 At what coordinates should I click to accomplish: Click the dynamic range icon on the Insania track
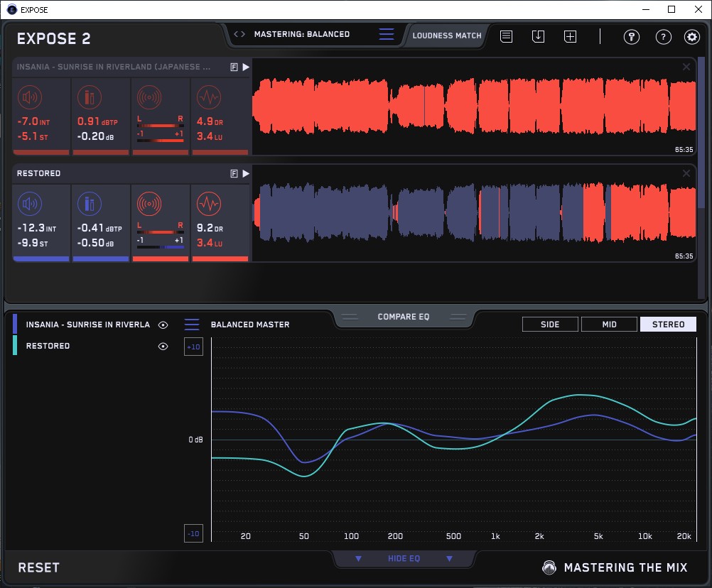pyautogui.click(x=208, y=98)
